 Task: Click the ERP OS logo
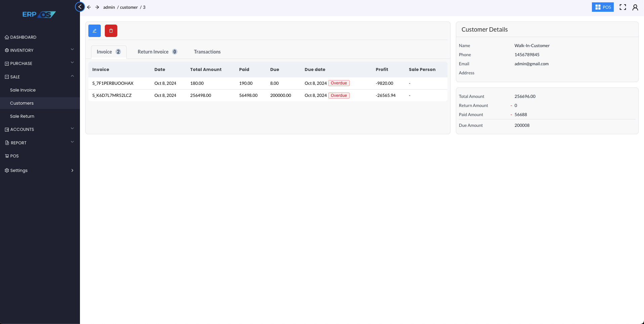click(39, 14)
